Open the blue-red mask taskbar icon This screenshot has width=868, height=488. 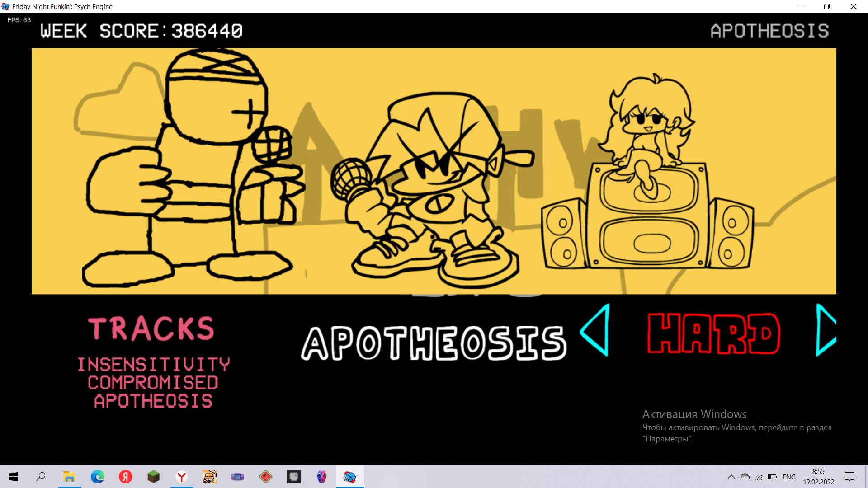[321, 477]
